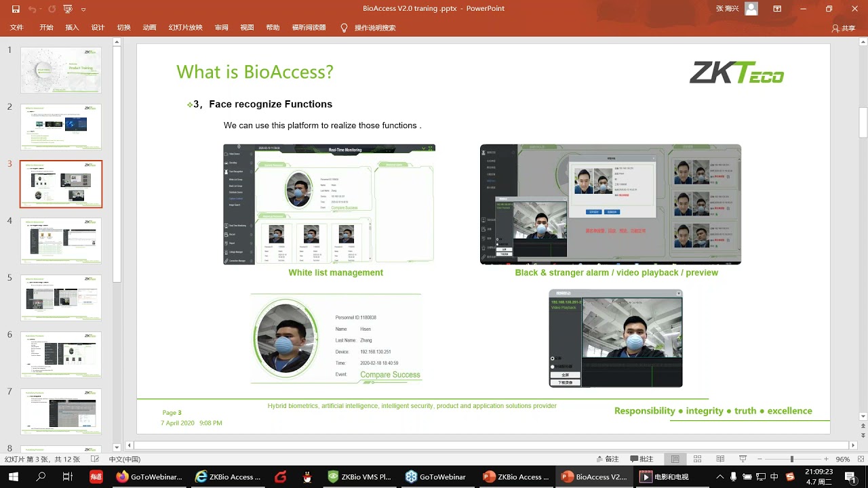
Task: Select slide 1 thumbnail
Action: (61, 70)
